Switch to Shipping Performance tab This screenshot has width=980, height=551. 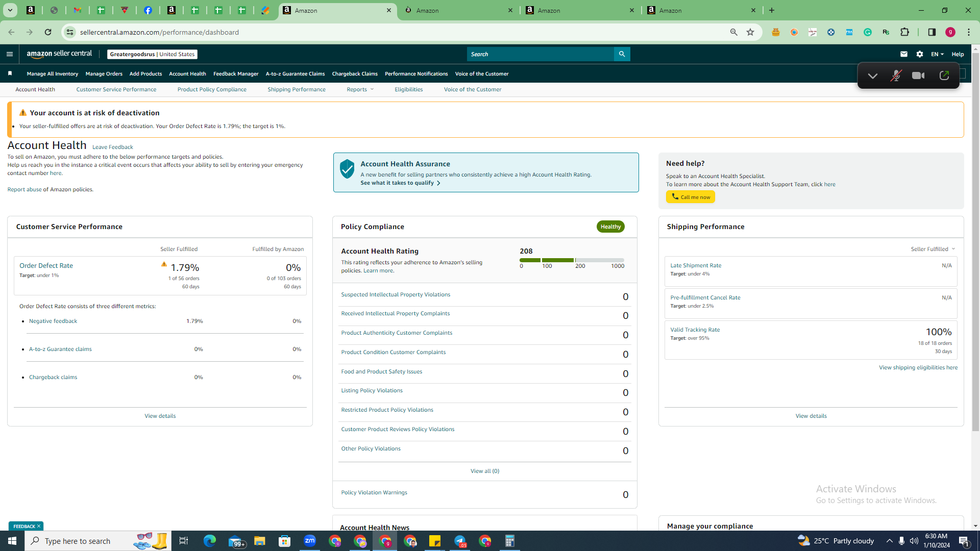tap(297, 89)
